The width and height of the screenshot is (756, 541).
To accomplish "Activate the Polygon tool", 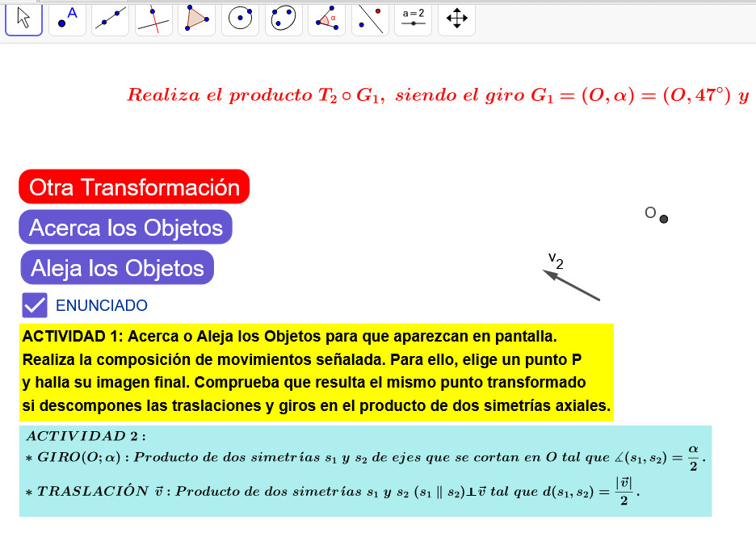I will click(x=196, y=19).
